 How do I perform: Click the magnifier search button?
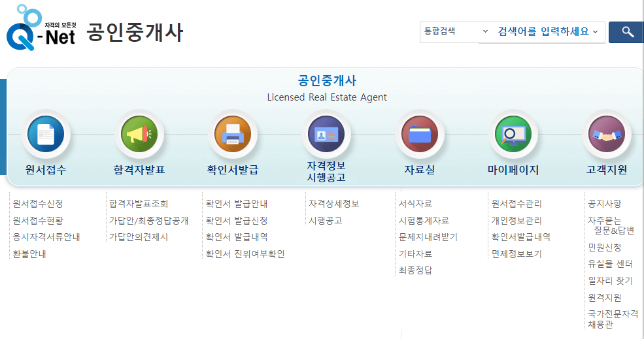tap(627, 32)
